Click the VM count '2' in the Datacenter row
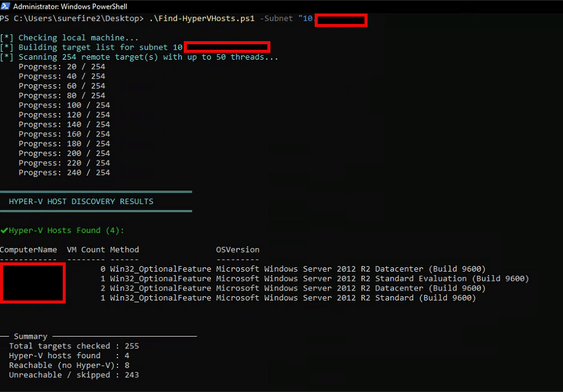This screenshot has height=392, width=563. 103,288
